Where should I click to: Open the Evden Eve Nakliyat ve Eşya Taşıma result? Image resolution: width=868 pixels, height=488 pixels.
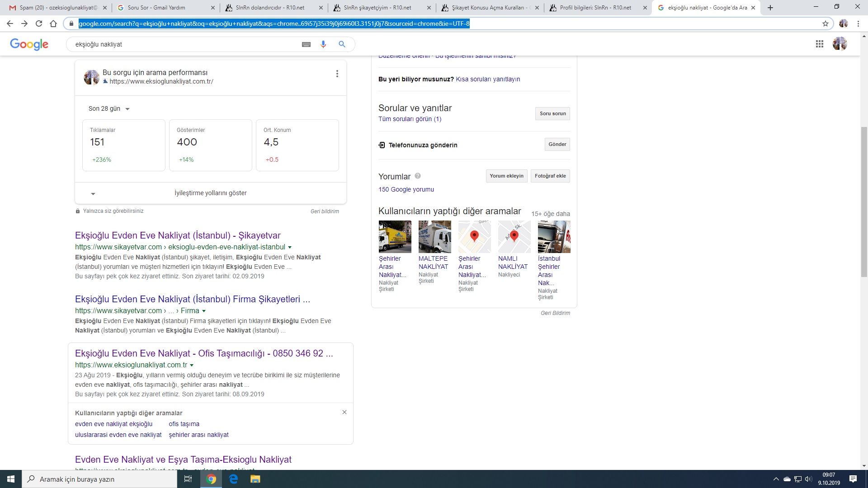point(183,460)
